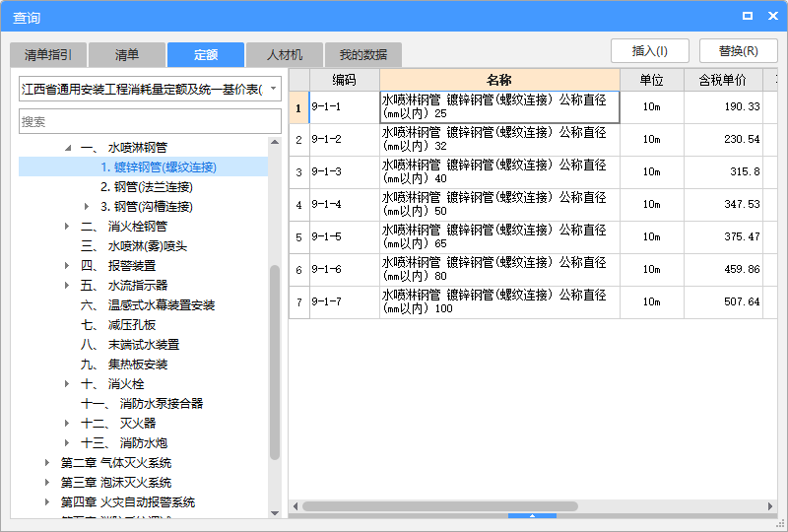788x532 pixels.
Task: Select quota code 9-1-3 cell
Action: click(344, 172)
